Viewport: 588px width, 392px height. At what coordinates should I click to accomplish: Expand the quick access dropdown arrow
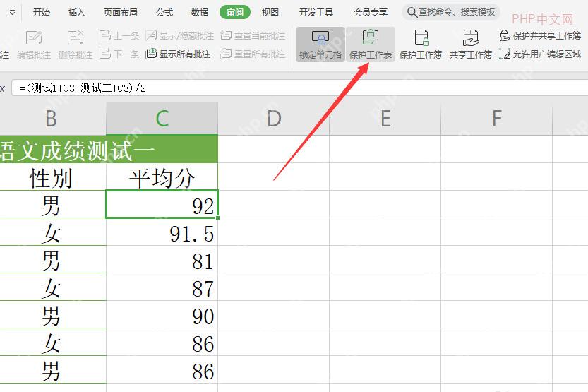coord(13,13)
